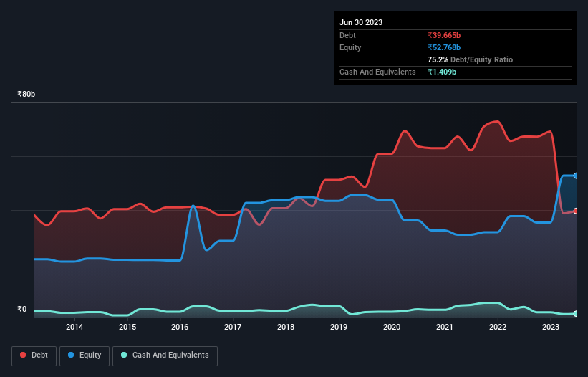The width and height of the screenshot is (588, 377).
Task: Click the Jun 30 2023 tooltip date
Action: [361, 22]
